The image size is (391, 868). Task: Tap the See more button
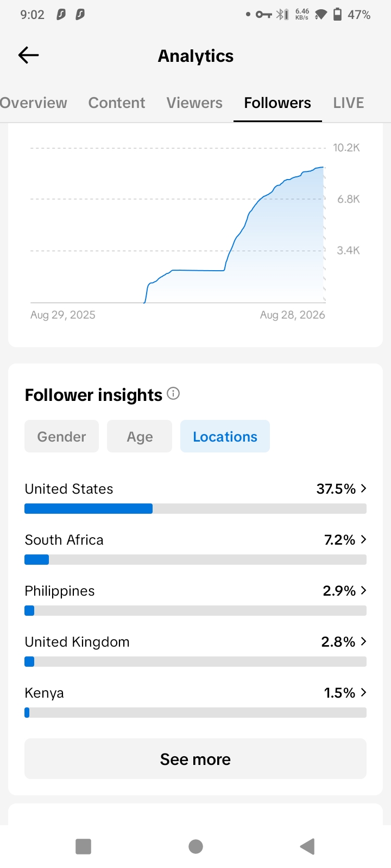195,759
